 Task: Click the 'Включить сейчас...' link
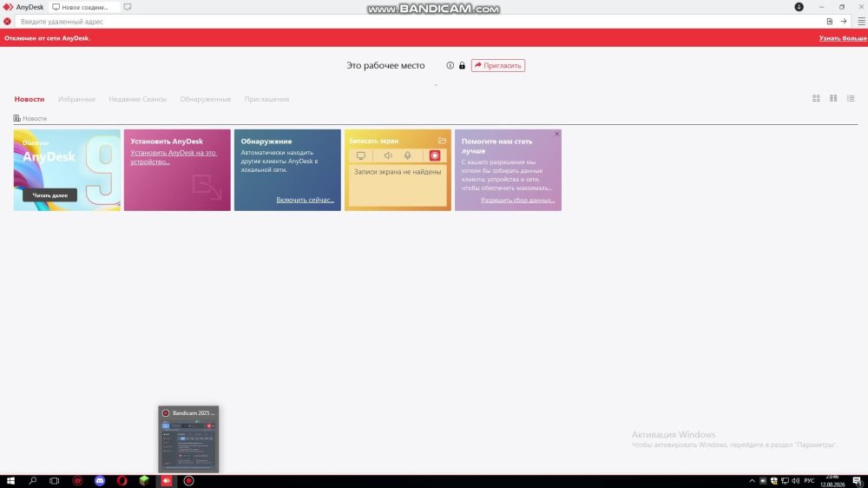(x=305, y=200)
